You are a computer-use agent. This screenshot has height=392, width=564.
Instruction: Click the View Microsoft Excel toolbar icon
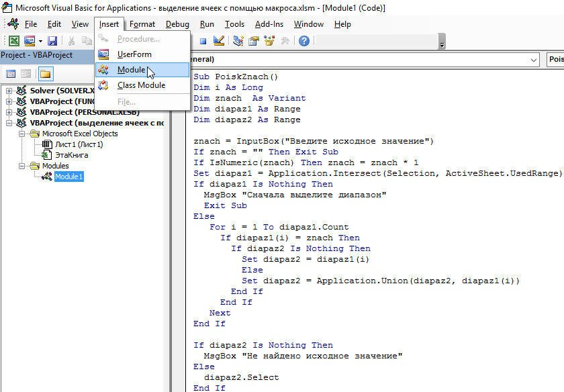pyautogui.click(x=13, y=41)
